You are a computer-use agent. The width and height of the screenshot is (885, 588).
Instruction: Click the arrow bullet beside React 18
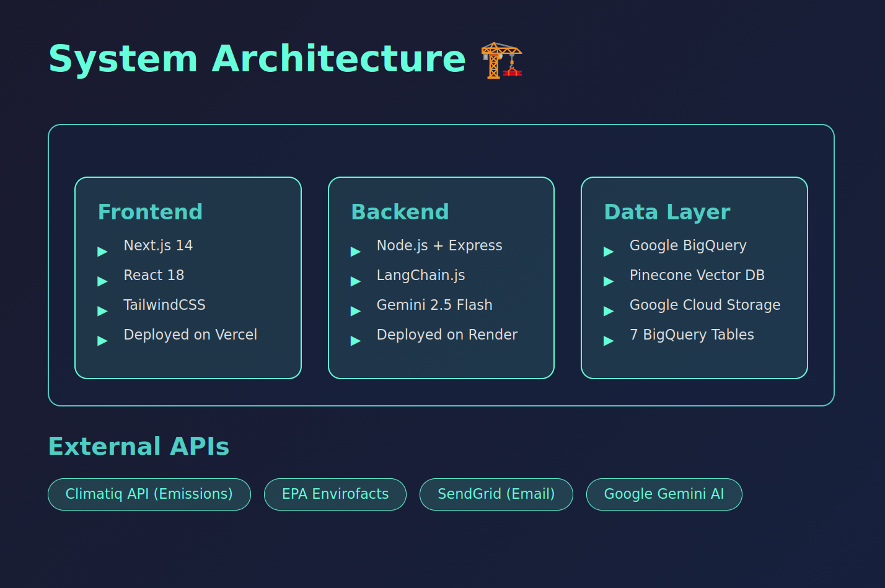(x=103, y=281)
